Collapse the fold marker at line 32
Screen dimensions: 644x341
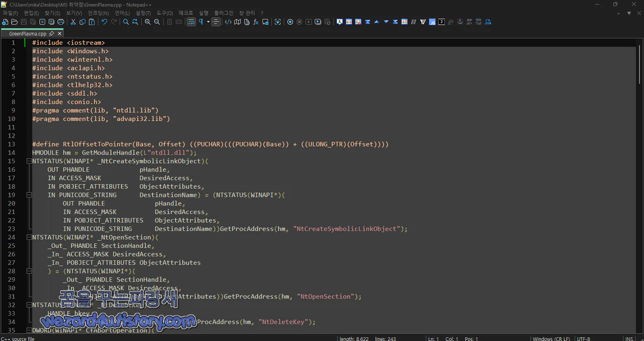pyautogui.click(x=28, y=305)
